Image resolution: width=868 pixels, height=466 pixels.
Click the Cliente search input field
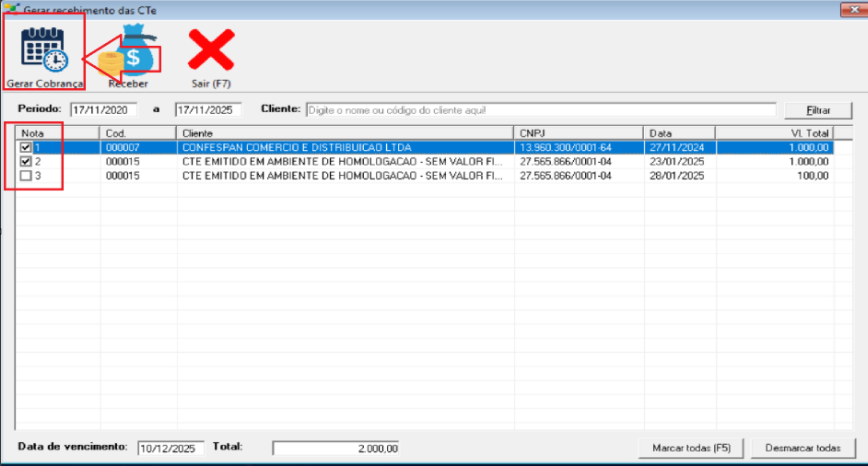pos(540,109)
